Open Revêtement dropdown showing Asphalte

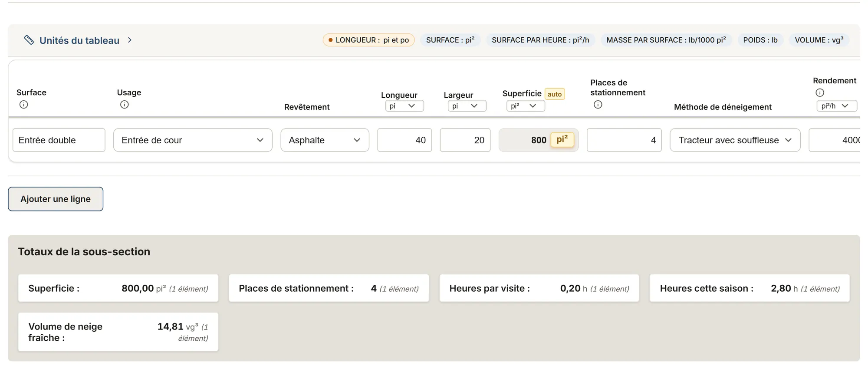pos(325,140)
